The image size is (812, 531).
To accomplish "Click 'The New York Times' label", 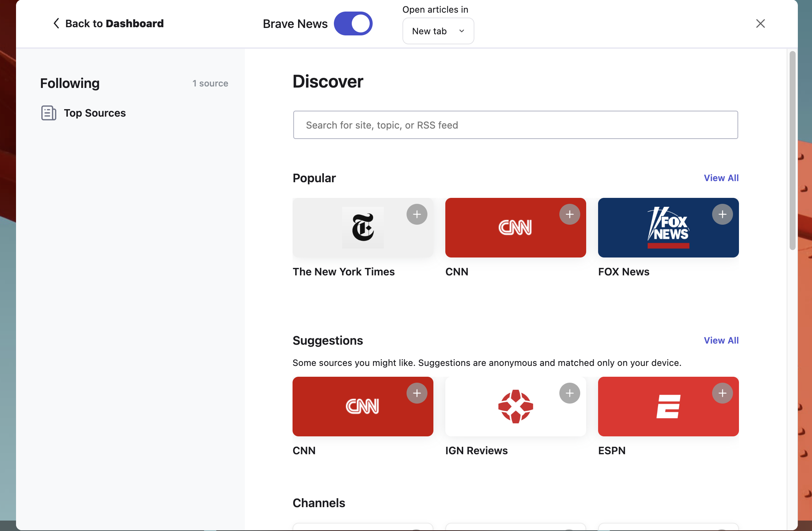I will click(x=344, y=272).
